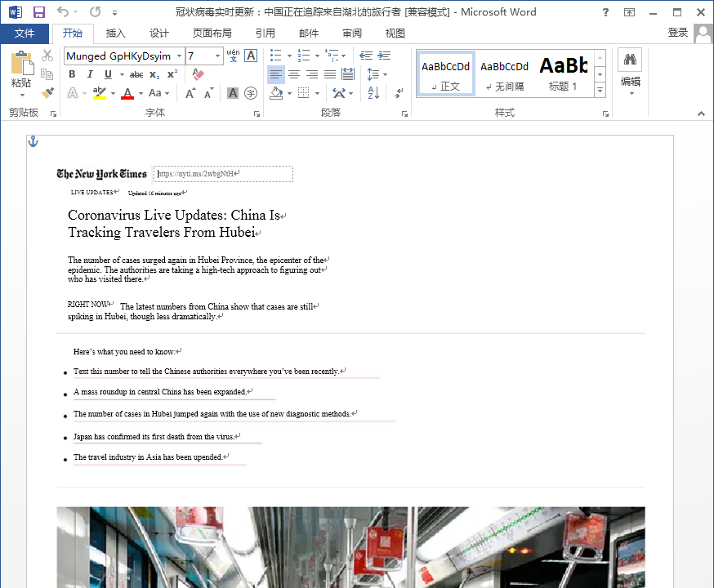Apply red font color
The image size is (714, 588).
coord(128,93)
